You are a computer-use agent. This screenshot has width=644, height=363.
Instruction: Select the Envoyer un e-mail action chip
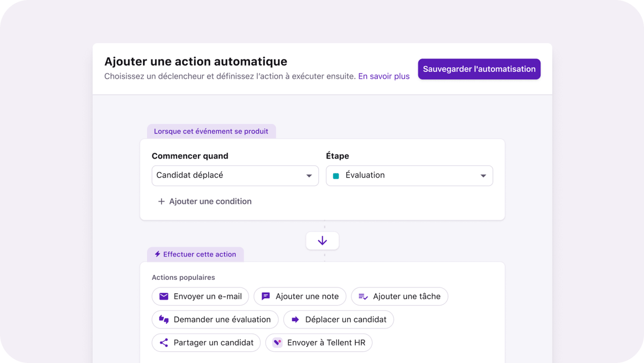pos(200,296)
